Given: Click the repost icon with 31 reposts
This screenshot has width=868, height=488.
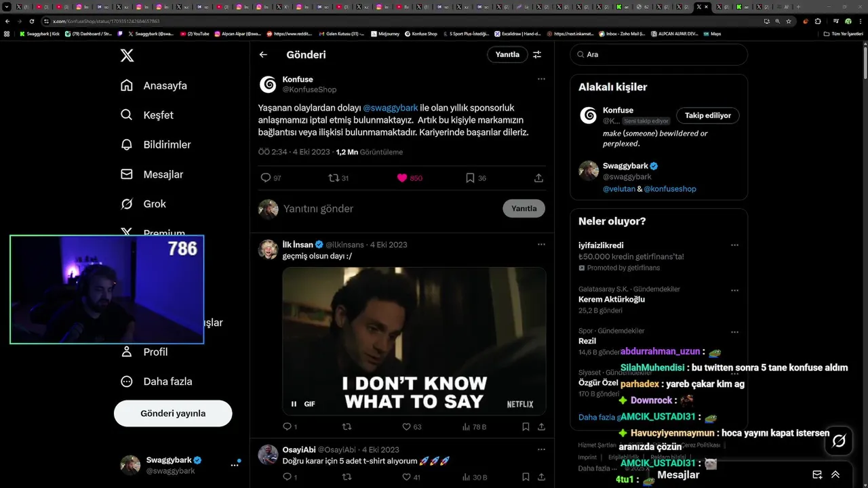Looking at the screenshot, I should [333, 178].
